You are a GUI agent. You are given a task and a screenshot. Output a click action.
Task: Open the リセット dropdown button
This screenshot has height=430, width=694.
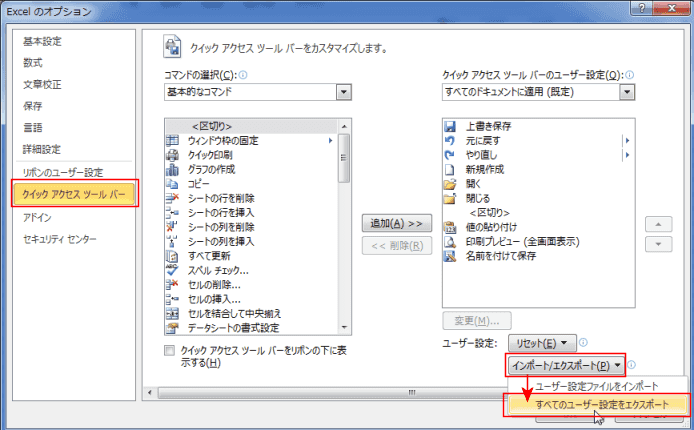pyautogui.click(x=542, y=343)
